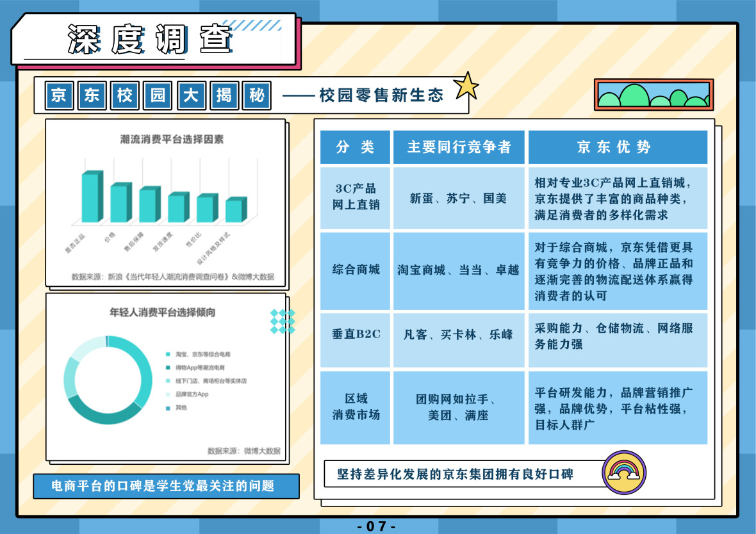
Task: Click the 年轻人消费平台选择倾向 title
Action: (163, 312)
